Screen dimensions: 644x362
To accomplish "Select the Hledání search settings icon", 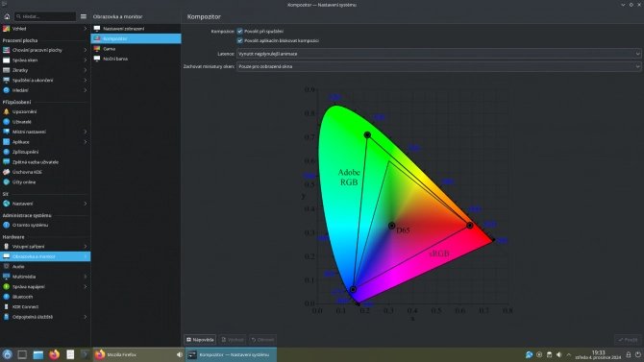I will [x=6, y=90].
